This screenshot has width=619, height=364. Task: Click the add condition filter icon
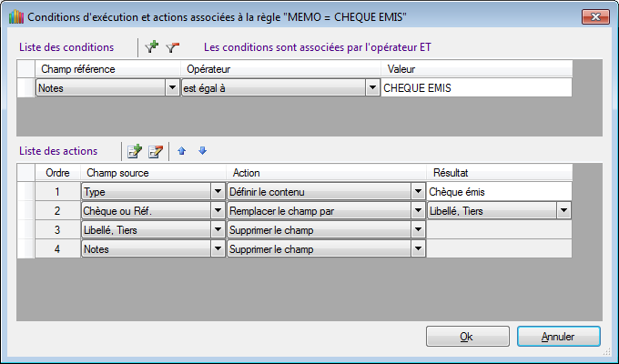click(152, 46)
